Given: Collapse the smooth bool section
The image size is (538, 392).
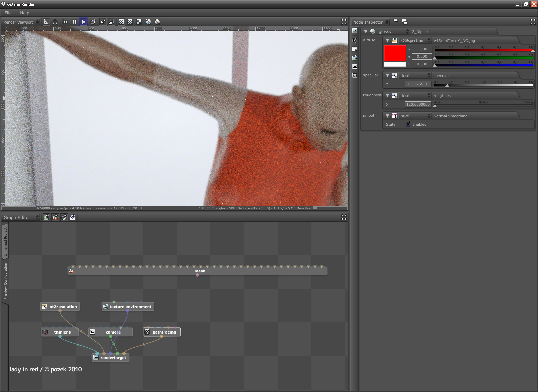Looking at the screenshot, I should [387, 116].
